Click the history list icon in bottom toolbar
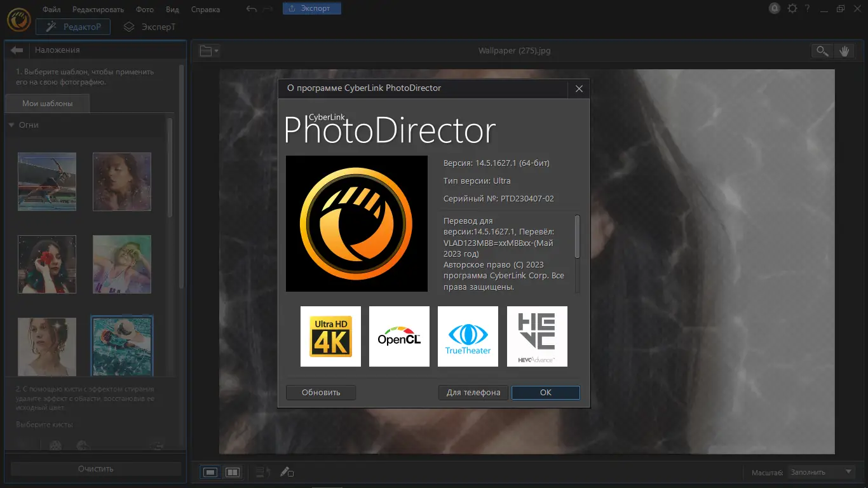This screenshot has height=488, width=868. (262, 472)
